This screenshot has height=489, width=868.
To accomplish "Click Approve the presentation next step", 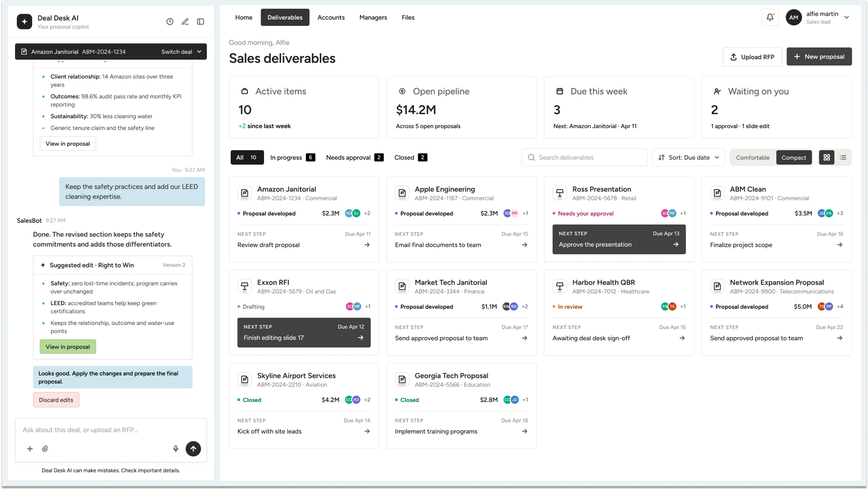I will 619,239.
